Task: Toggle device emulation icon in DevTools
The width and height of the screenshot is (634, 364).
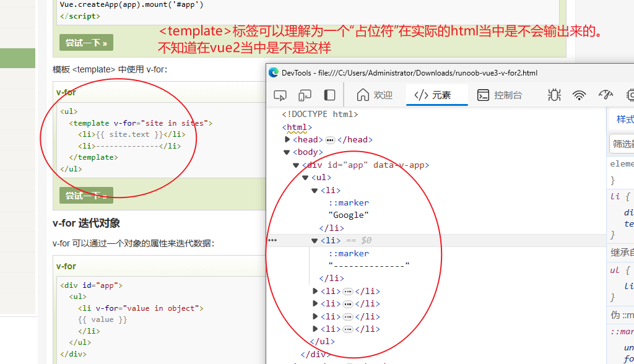Action: [x=305, y=95]
